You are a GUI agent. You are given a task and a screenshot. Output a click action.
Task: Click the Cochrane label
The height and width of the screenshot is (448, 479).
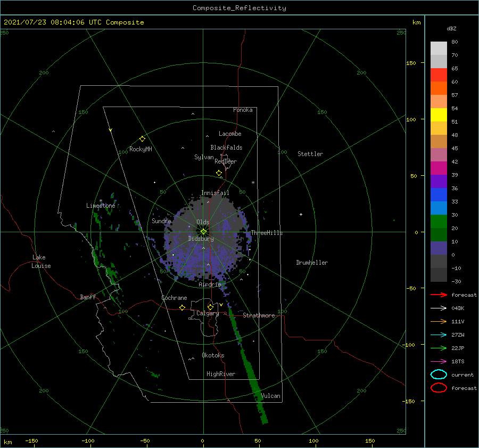[x=174, y=298]
